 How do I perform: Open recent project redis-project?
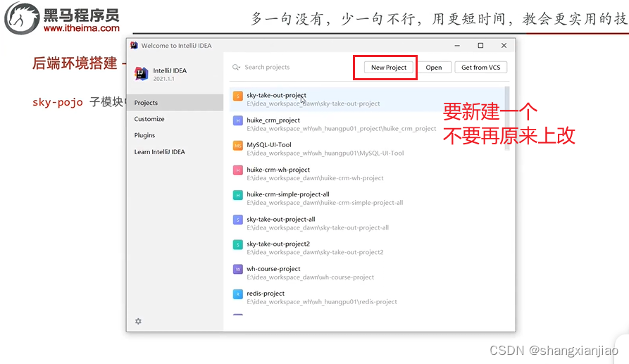click(367, 297)
